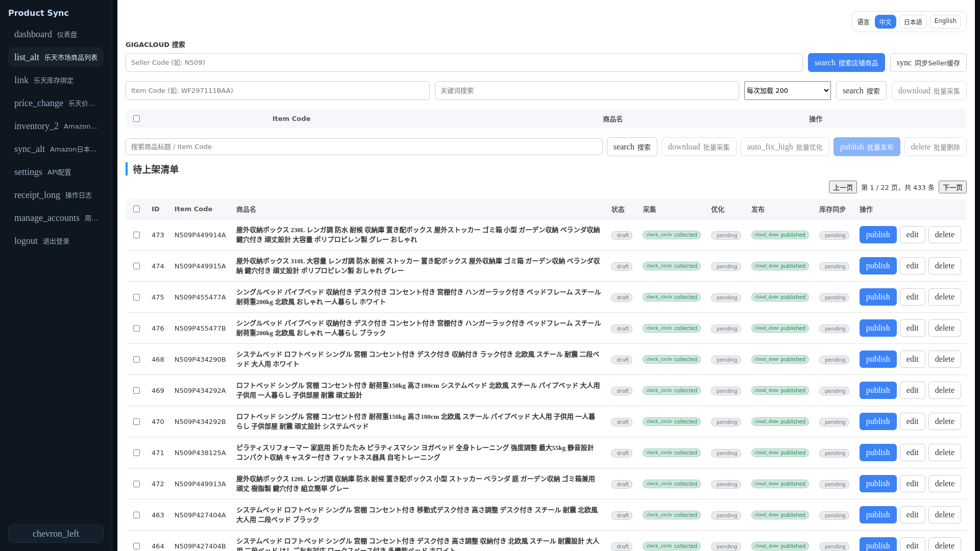Delete item N509P455477B
This screenshot has width=980, height=551.
945,328
